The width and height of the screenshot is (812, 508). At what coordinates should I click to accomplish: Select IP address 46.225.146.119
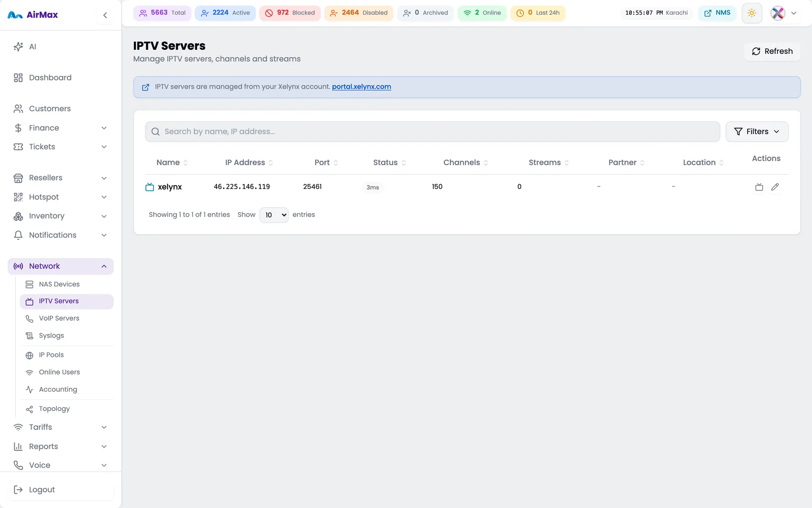click(242, 187)
